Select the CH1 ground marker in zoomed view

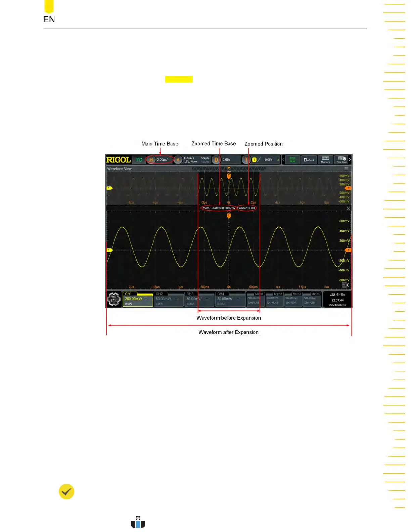(109, 250)
